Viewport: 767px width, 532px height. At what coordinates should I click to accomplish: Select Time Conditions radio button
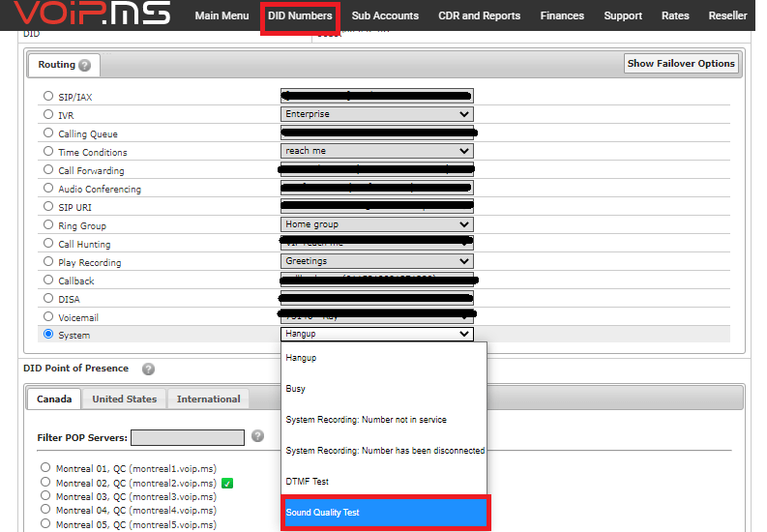(48, 151)
